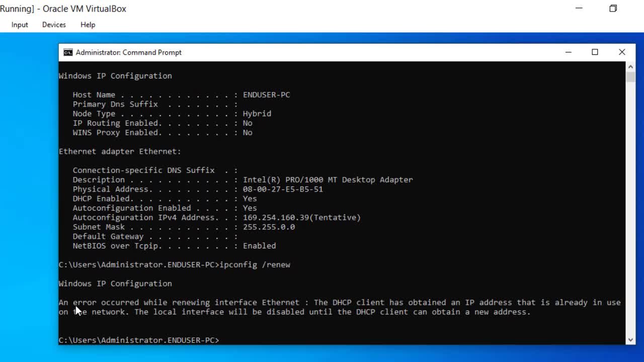Screen dimensions: 644x362
Task: Close the Command Prompt window
Action: 622,52
